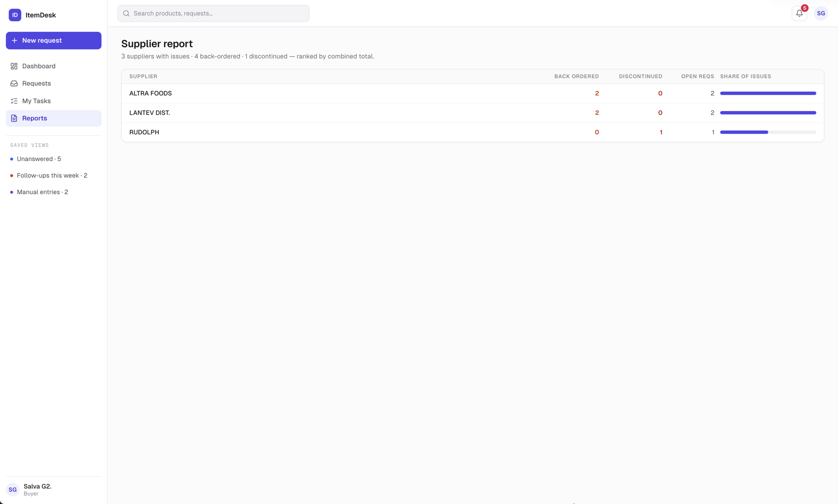Click the SAVED VIEWS section label

(x=29, y=145)
